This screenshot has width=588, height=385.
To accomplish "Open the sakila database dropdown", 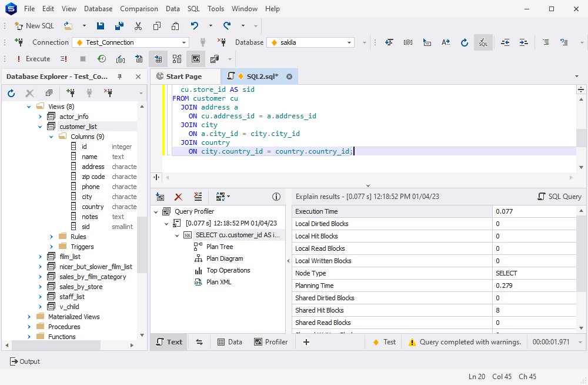I will tap(349, 42).
